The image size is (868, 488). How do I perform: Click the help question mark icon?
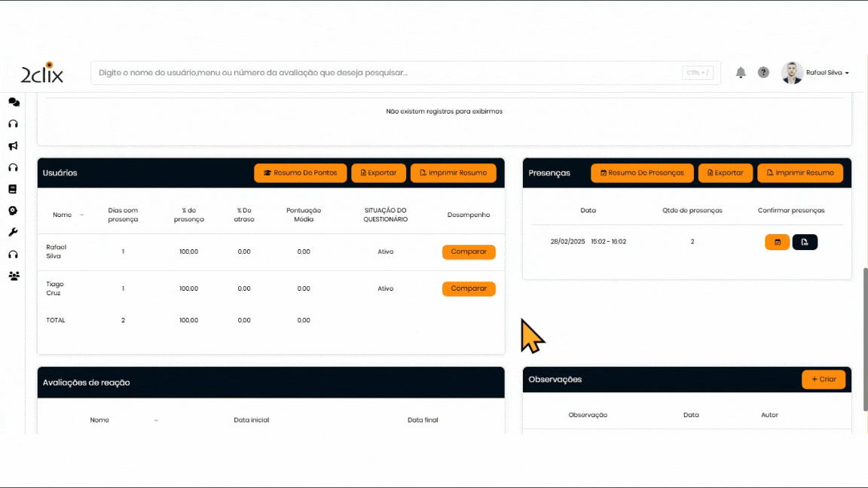coord(763,73)
